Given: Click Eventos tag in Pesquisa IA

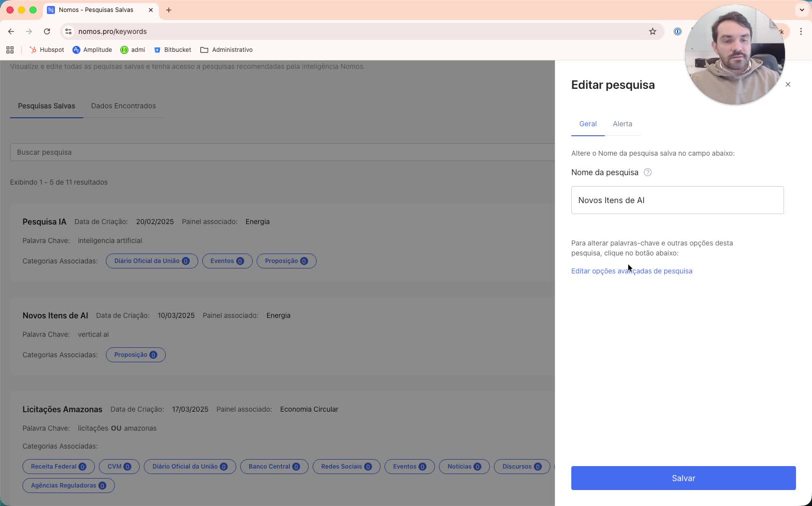Looking at the screenshot, I should coord(227,261).
